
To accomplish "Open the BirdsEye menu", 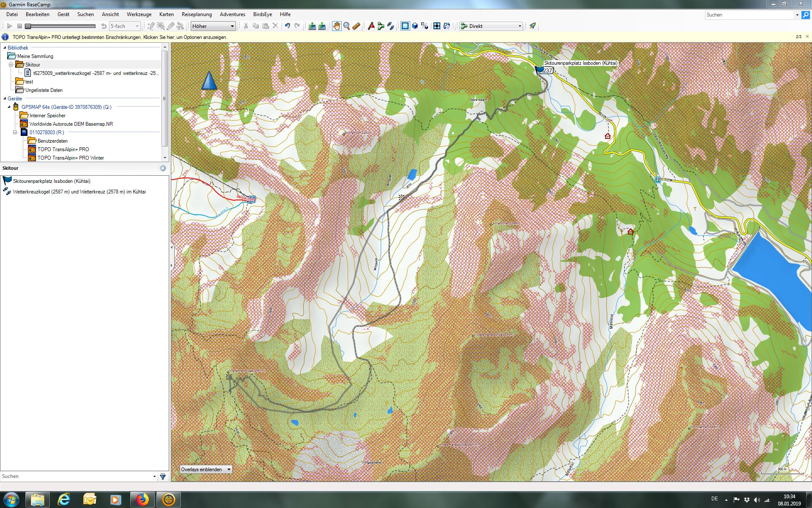I will point(262,14).
